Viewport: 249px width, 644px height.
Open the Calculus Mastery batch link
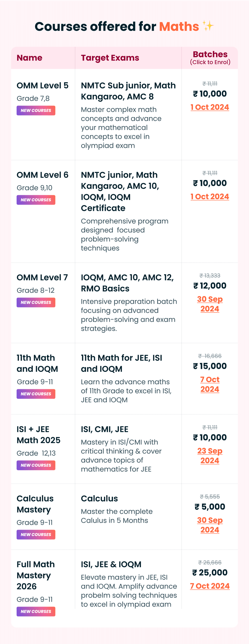[210, 525]
